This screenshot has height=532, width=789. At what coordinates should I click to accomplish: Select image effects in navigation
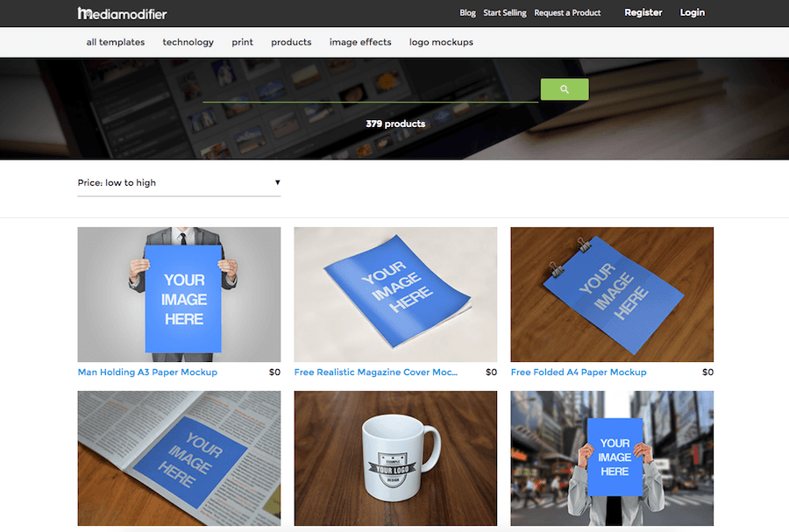click(360, 42)
